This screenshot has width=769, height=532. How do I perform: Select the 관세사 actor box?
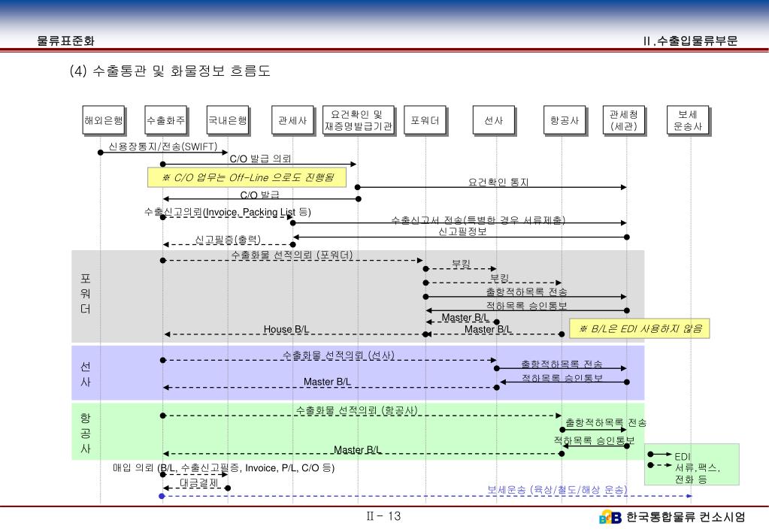(x=292, y=120)
